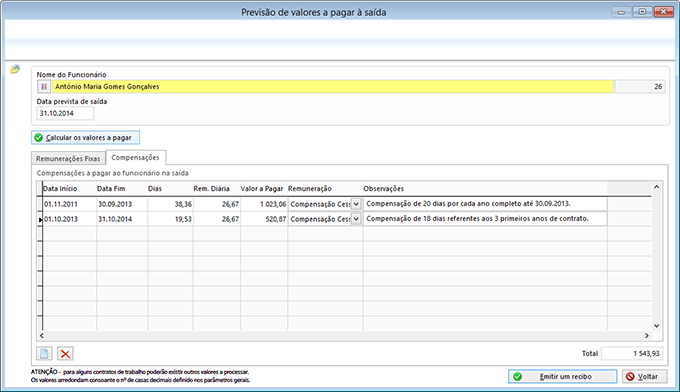Click the Data Fim column header
Image resolution: width=680 pixels, height=392 pixels.
[122, 189]
